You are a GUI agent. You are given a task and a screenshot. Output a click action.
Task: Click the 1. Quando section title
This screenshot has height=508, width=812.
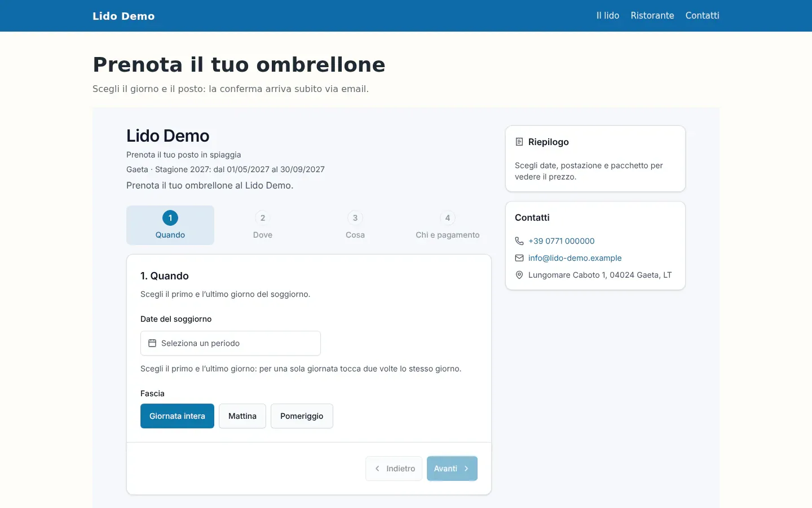(x=165, y=276)
